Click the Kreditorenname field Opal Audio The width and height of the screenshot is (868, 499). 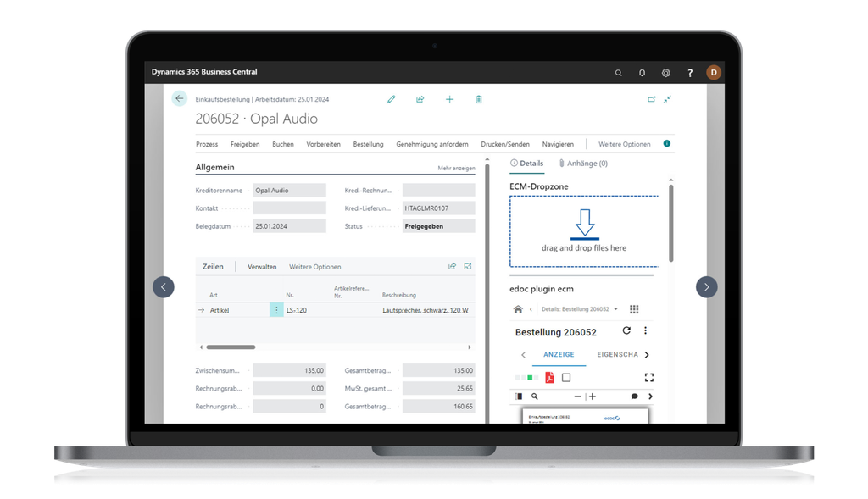pos(290,191)
